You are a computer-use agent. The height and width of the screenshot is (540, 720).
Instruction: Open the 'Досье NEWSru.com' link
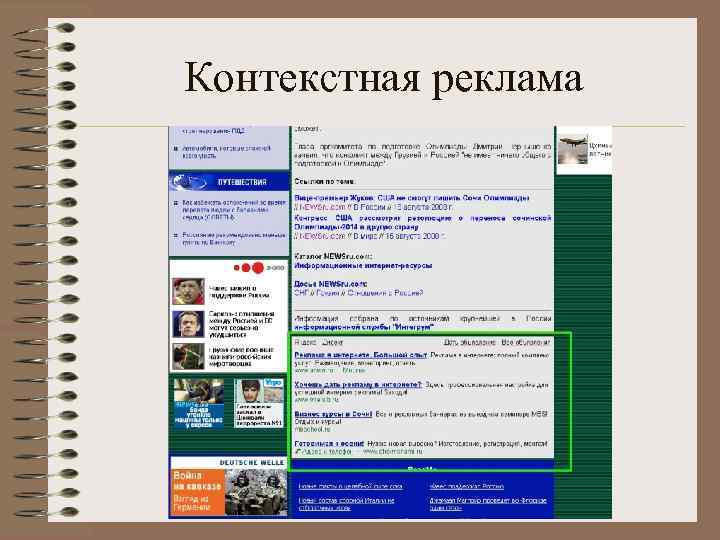pyautogui.click(x=331, y=284)
